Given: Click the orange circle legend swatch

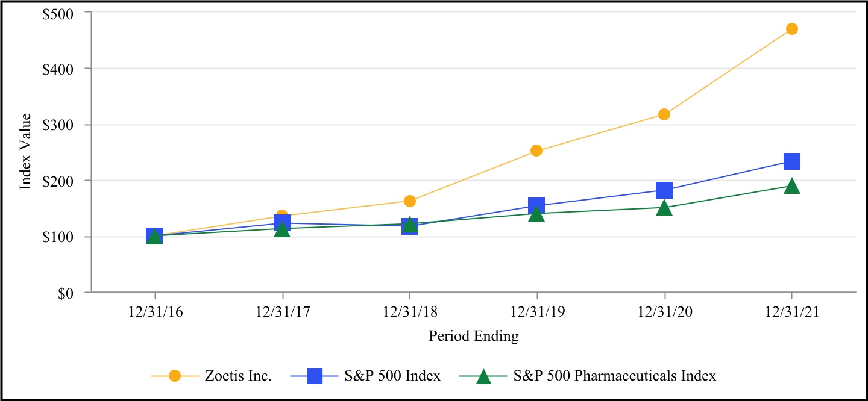Looking at the screenshot, I should 175,376.
